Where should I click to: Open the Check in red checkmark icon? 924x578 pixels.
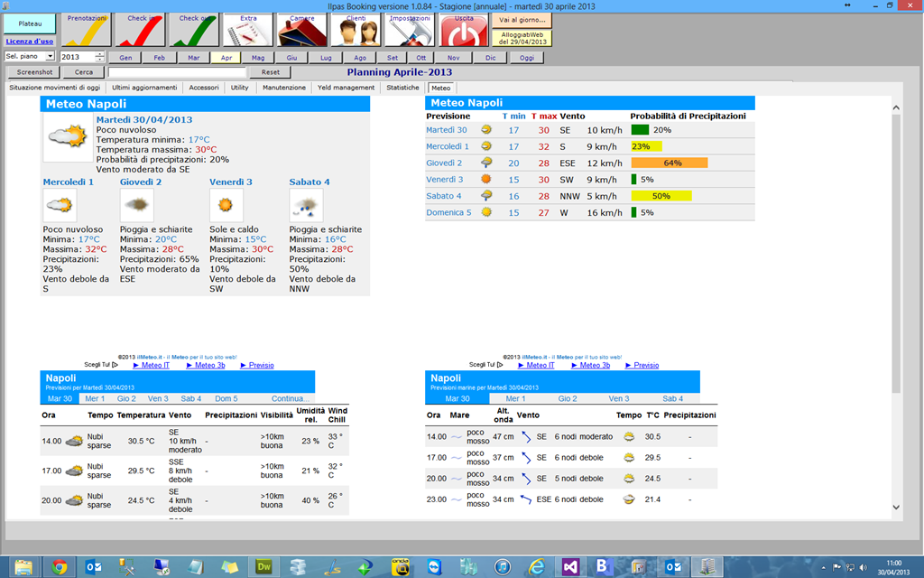140,30
